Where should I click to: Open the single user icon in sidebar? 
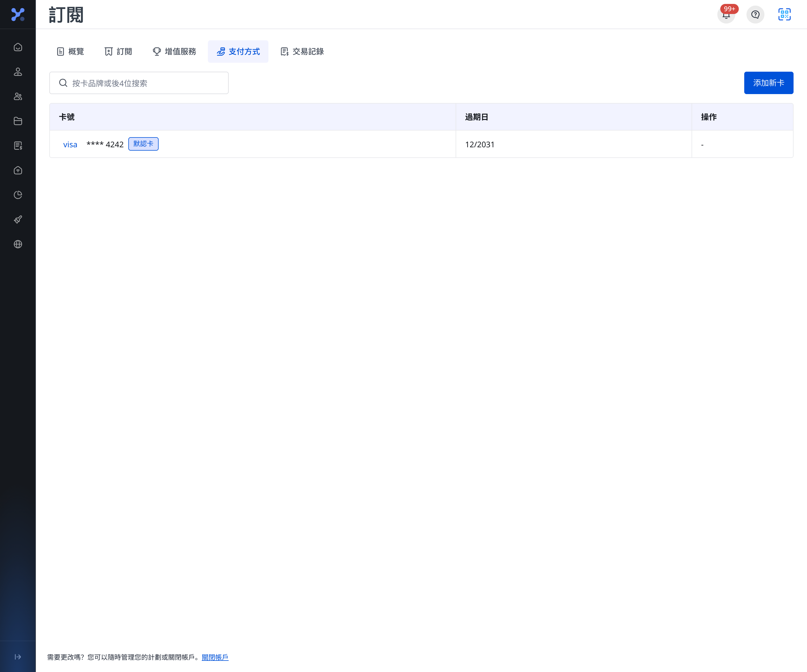[18, 72]
